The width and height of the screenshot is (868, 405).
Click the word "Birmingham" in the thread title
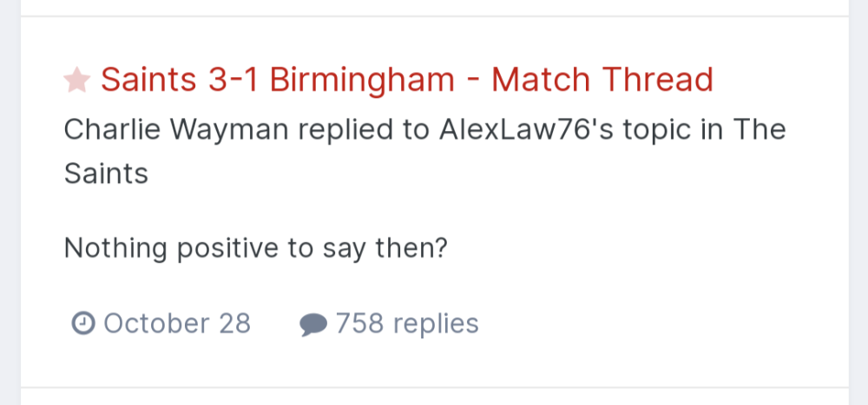point(362,80)
